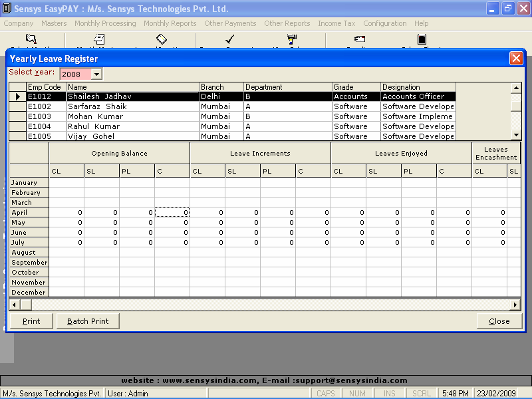Image resolution: width=532 pixels, height=399 pixels.
Task: Click the May Opening Balance CL cell
Action: (x=67, y=223)
